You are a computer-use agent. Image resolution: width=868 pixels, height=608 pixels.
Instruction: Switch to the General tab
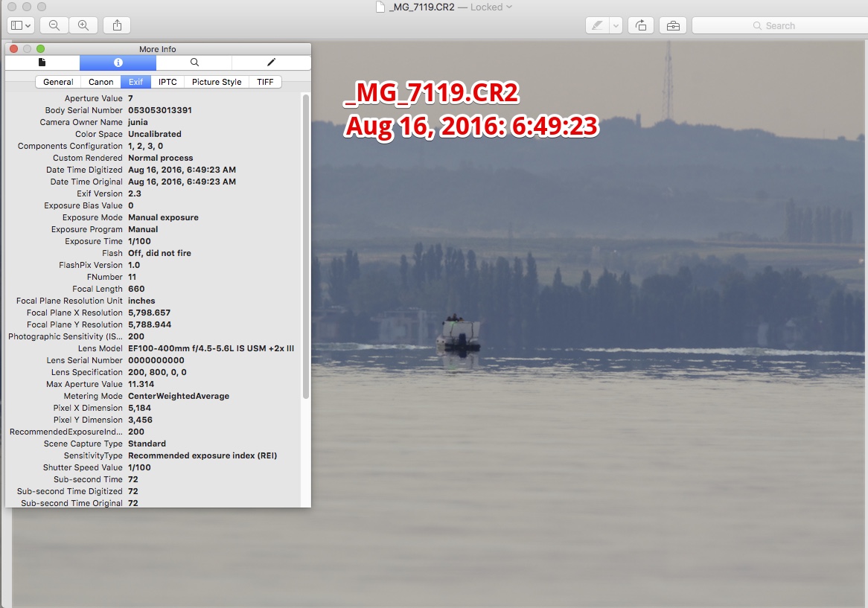pos(58,82)
